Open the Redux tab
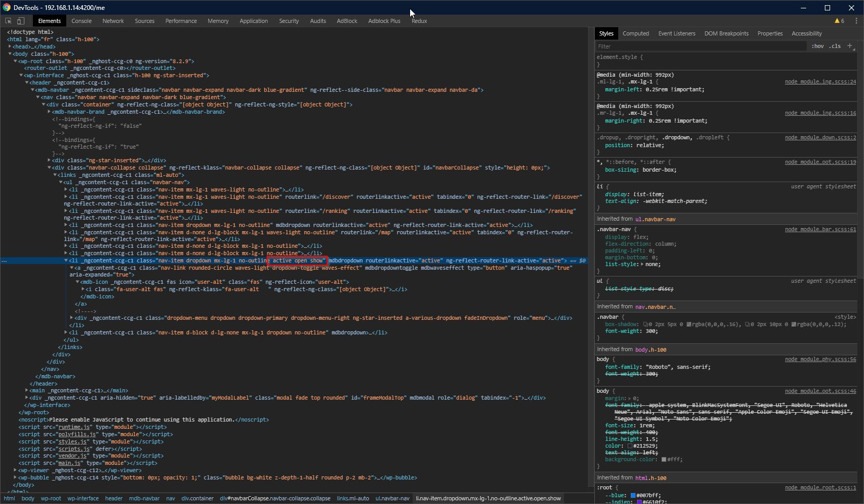The width and height of the screenshot is (864, 504). pos(419,21)
